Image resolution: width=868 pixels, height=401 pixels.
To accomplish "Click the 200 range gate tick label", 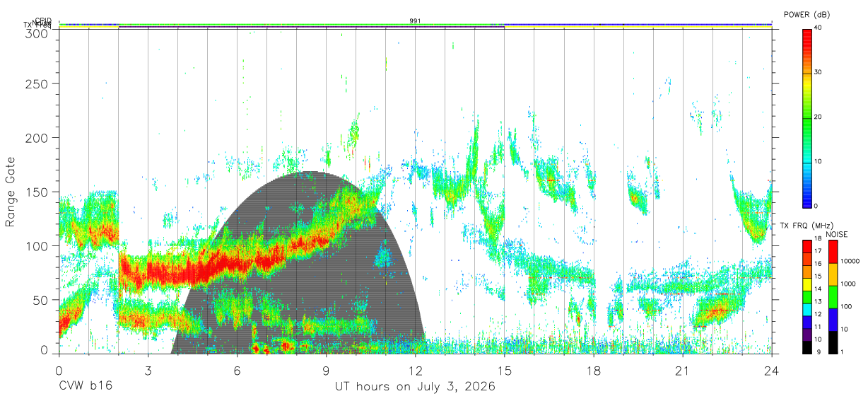I will [x=37, y=137].
